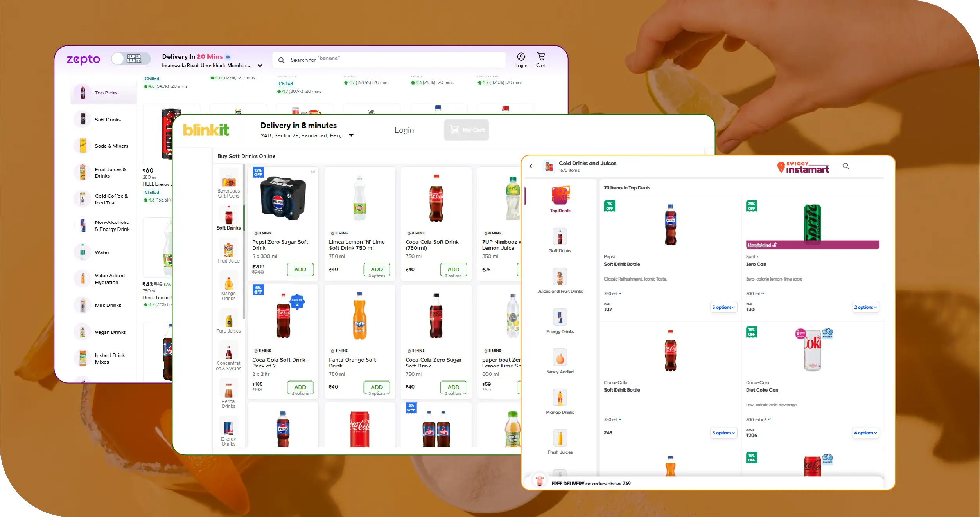The height and width of the screenshot is (517, 980).
Task: Go back using Instamart back arrow
Action: (533, 166)
